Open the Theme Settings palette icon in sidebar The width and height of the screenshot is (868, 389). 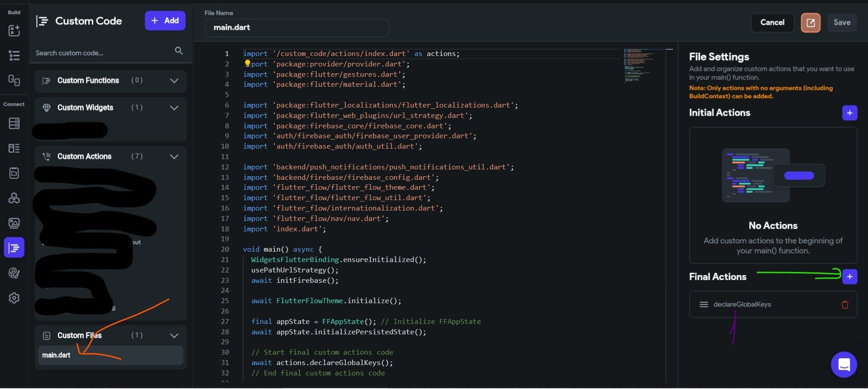[x=14, y=273]
